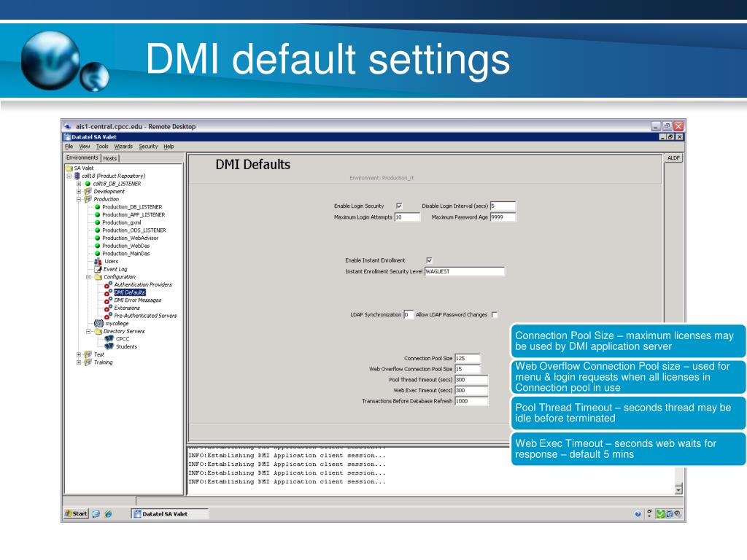This screenshot has height=560, width=747.
Task: Click the green dot beside Production_DB_LISTENER
Action: point(97,206)
